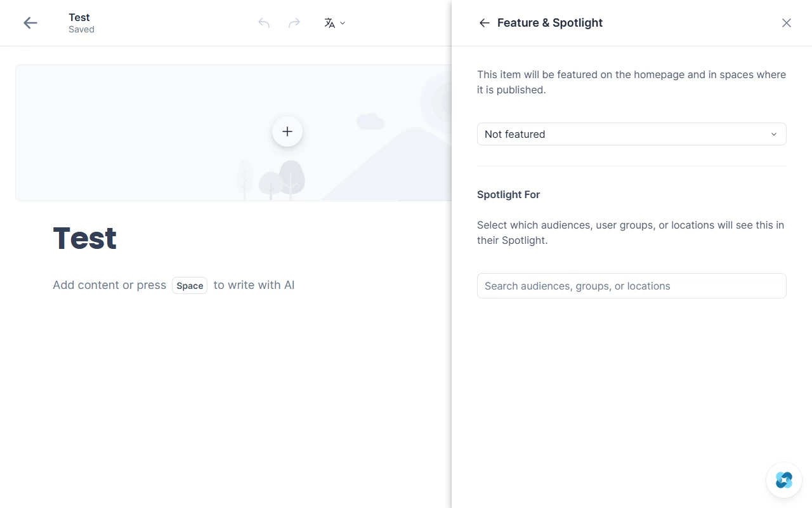Expand the chevron beside the translate icon
The width and height of the screenshot is (812, 508).
pyautogui.click(x=343, y=23)
